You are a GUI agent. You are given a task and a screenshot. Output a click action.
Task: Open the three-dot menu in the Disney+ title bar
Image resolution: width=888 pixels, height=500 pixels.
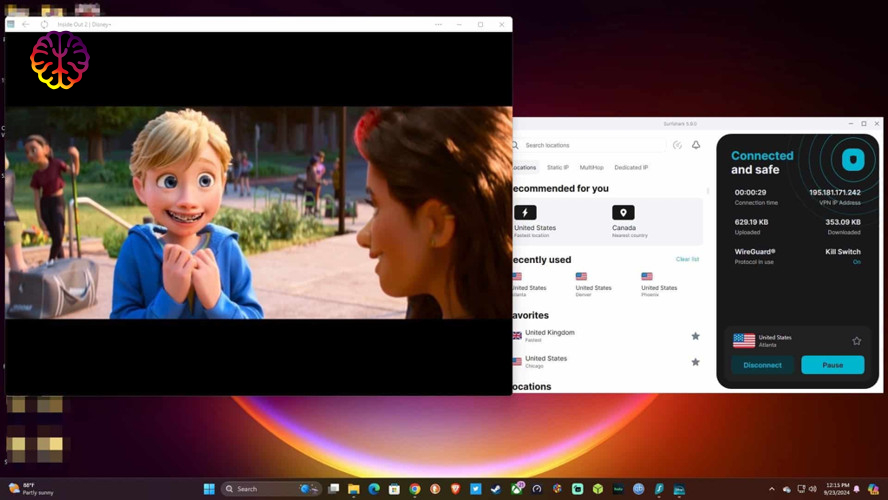pyautogui.click(x=438, y=24)
